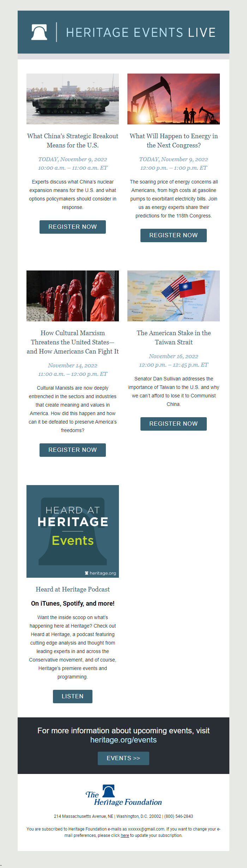
Task: Click the Heritage bell logo in header
Action: click(x=39, y=32)
